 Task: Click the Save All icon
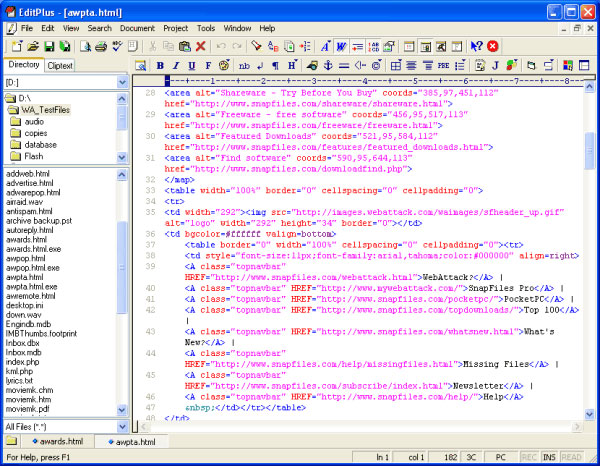(65, 46)
